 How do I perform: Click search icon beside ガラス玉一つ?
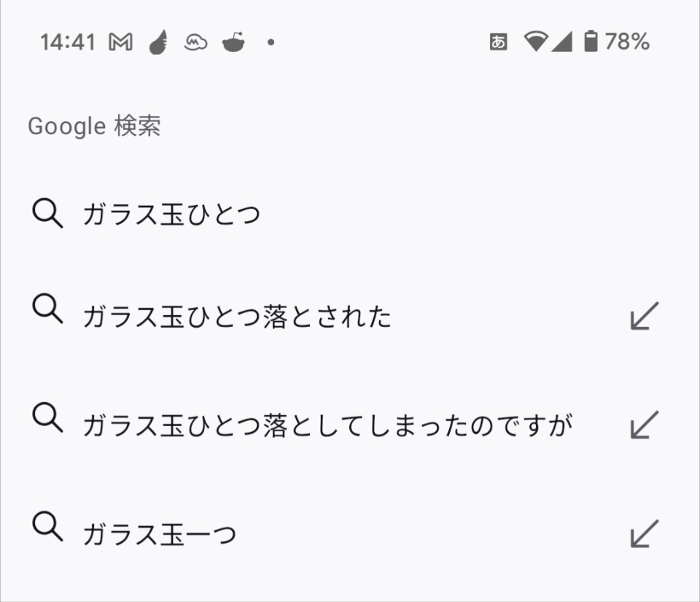point(48,526)
